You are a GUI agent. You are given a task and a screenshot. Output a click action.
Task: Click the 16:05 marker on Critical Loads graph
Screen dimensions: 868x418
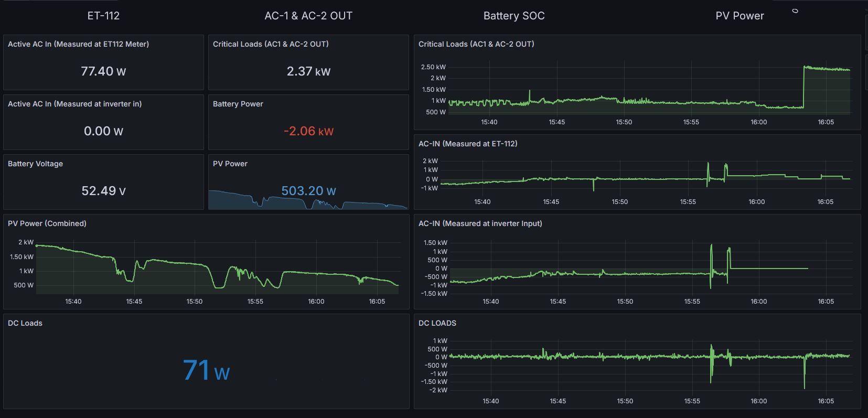[x=826, y=122]
